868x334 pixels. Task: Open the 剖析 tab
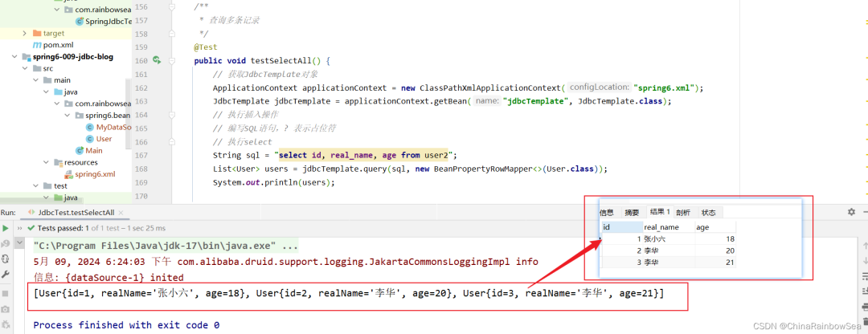(683, 212)
